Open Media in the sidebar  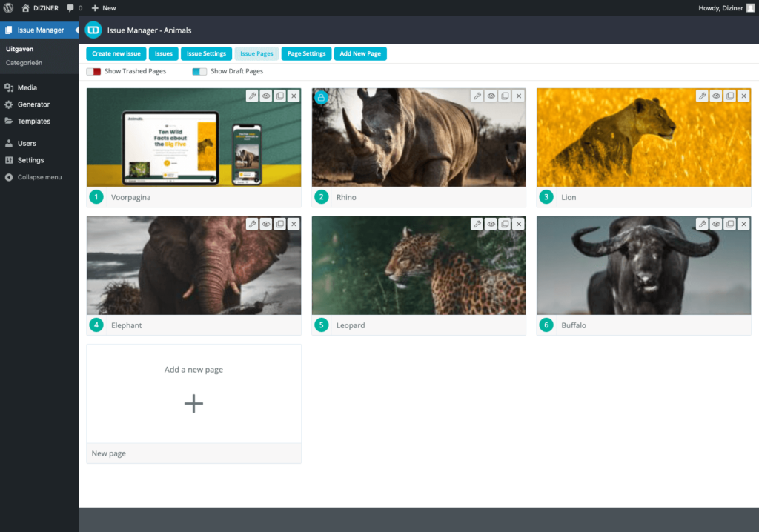point(27,87)
